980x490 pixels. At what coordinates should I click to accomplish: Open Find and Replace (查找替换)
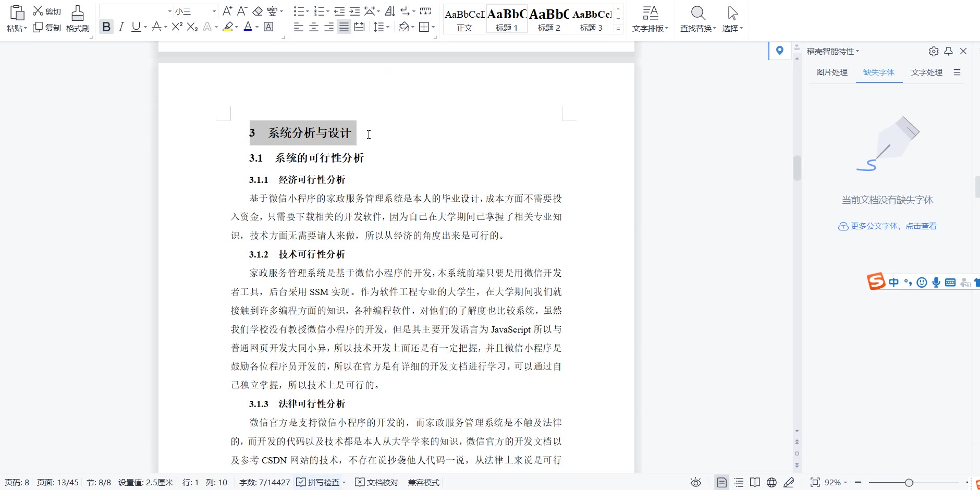tap(697, 19)
